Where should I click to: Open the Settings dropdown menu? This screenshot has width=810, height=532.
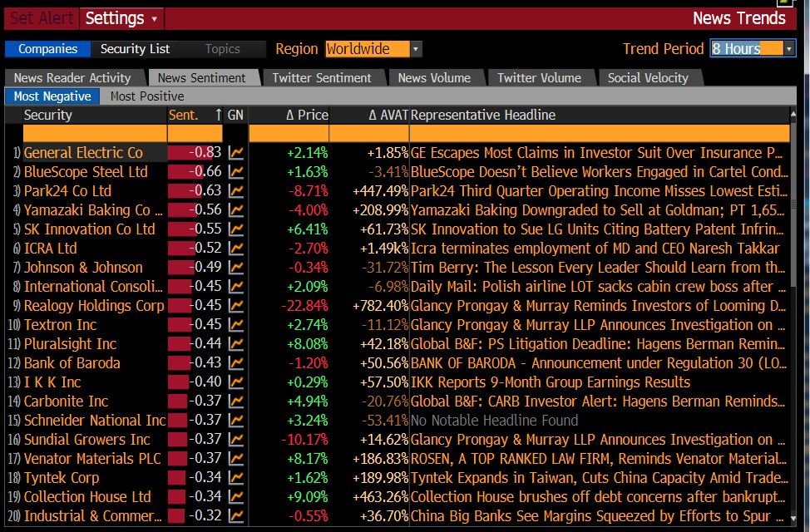121,18
